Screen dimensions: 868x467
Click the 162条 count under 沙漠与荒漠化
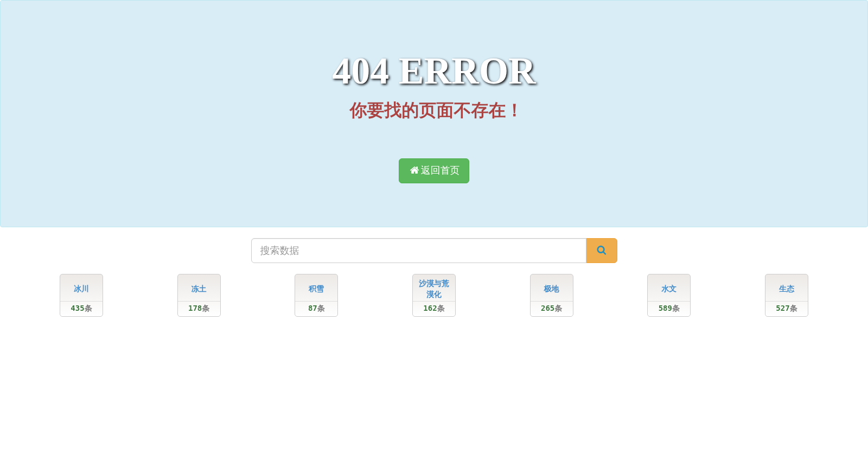pyautogui.click(x=434, y=309)
